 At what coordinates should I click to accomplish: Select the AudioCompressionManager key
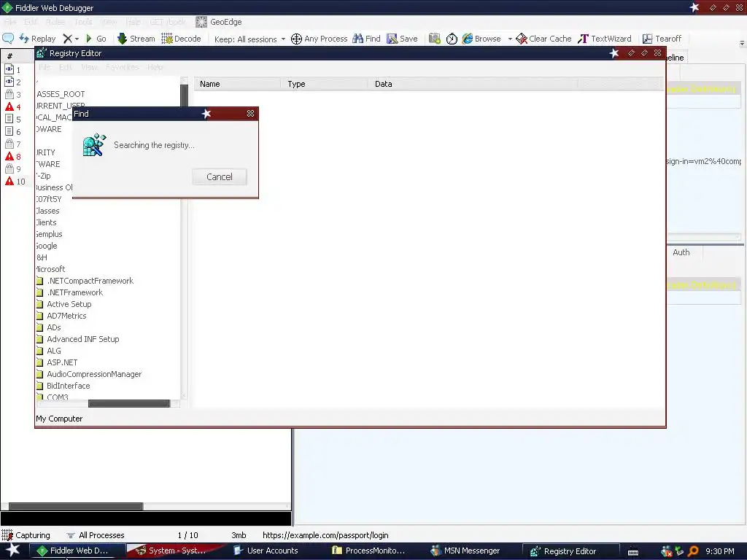pos(94,374)
